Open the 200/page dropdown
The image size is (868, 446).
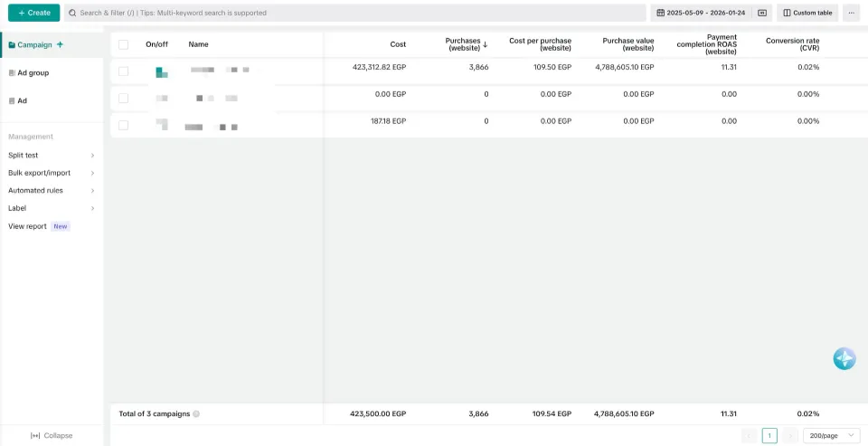[x=832, y=435]
